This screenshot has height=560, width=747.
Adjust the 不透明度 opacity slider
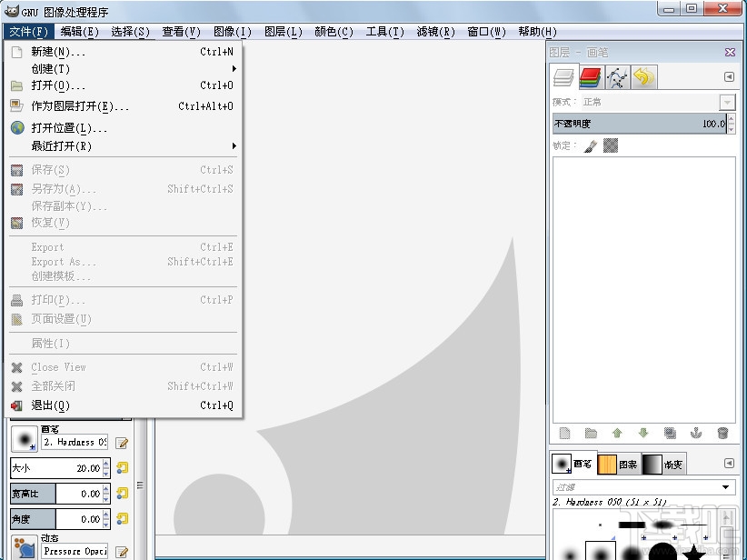636,124
